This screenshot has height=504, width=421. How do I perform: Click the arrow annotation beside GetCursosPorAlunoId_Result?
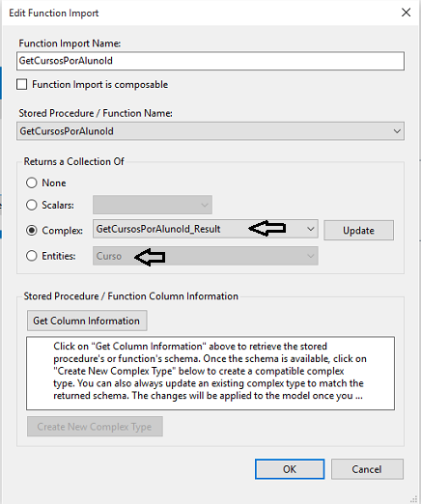(267, 228)
